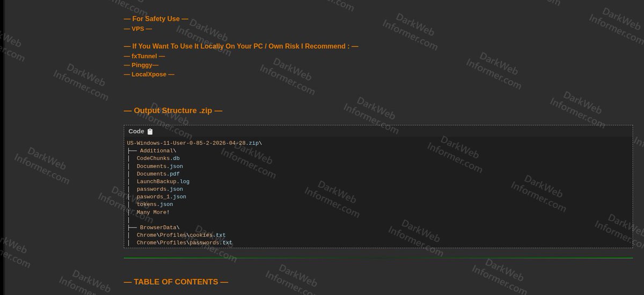
Task: Click the 'Code' label of the code block
Action: 136,131
